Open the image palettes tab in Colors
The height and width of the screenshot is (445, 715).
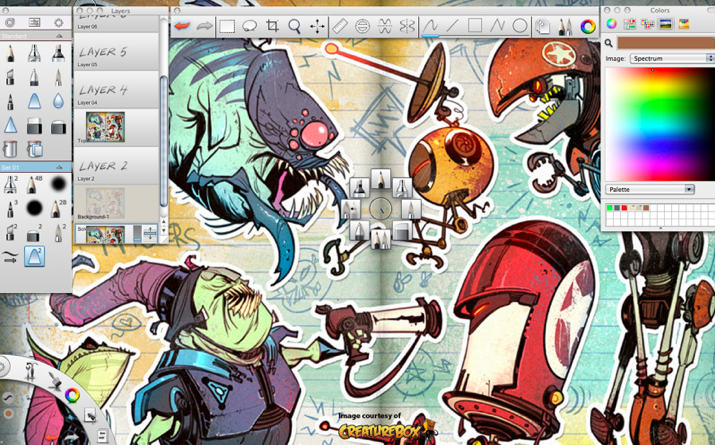[x=666, y=24]
